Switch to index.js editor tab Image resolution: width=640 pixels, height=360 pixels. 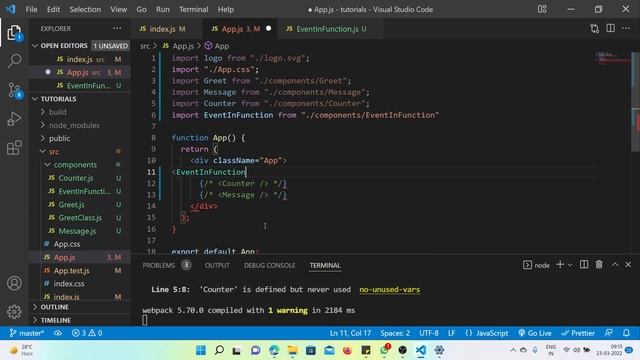pos(167,29)
